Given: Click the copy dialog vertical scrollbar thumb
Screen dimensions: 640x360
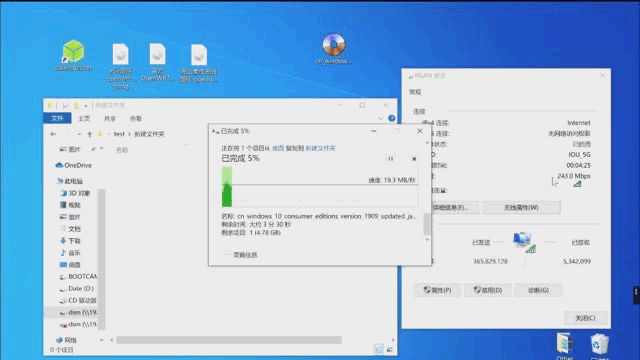Looking at the screenshot, I should tap(427, 224).
